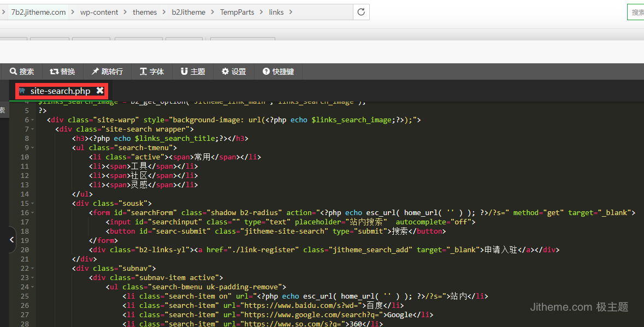The height and width of the screenshot is (327, 644).
Task: Jump to TempParts in the path bar
Action: [237, 12]
